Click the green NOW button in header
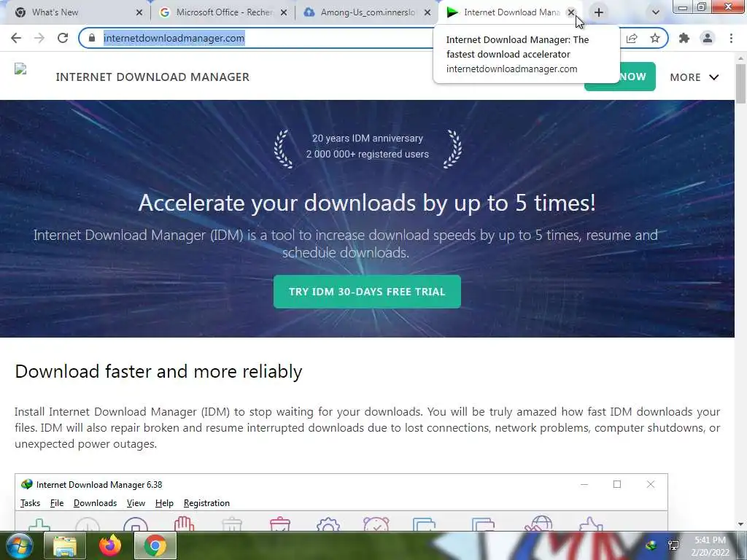The image size is (747, 560). (x=637, y=77)
